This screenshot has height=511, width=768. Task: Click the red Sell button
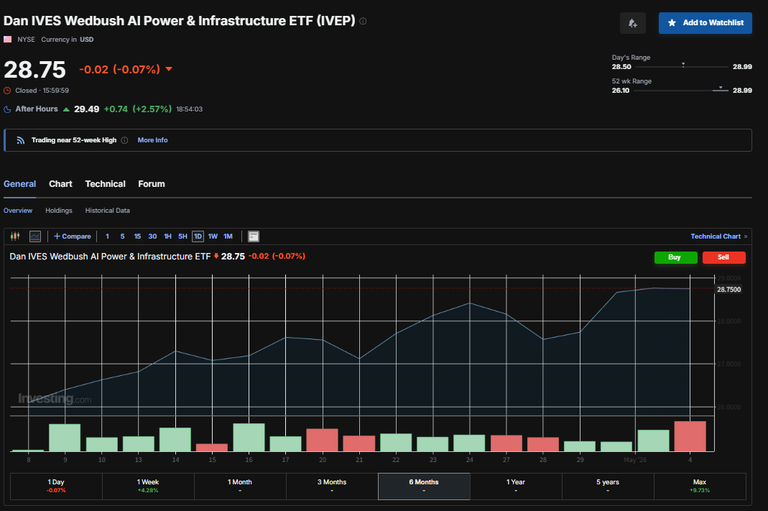pos(723,257)
